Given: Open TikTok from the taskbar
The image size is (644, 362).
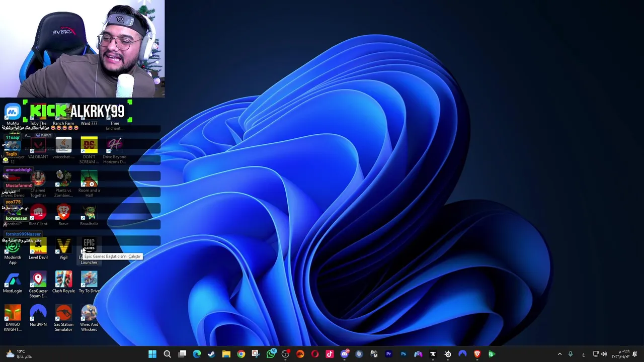Looking at the screenshot, I should click(x=330, y=354).
